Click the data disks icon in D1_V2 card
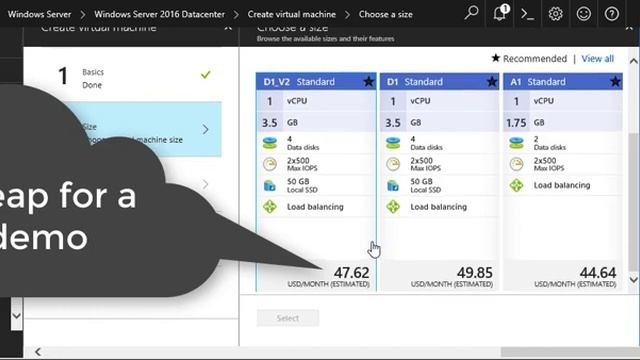 [270, 143]
